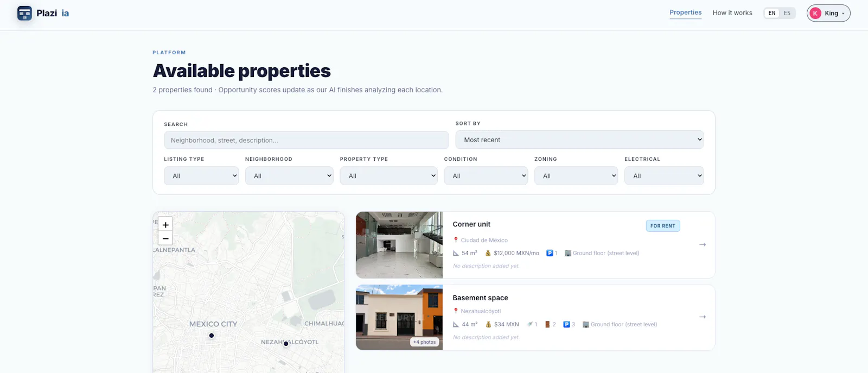The height and width of the screenshot is (373, 868).
Task: Focus the neighborhood search field
Action: click(306, 140)
